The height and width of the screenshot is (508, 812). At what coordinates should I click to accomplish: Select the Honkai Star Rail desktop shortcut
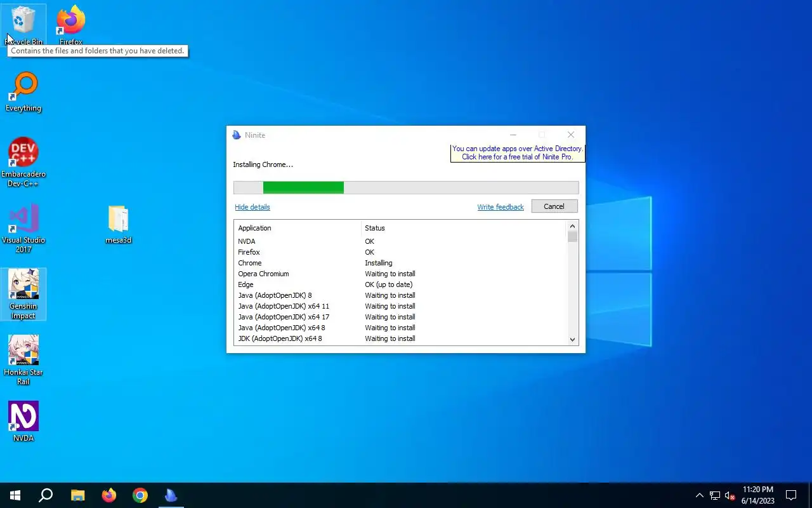point(23,361)
